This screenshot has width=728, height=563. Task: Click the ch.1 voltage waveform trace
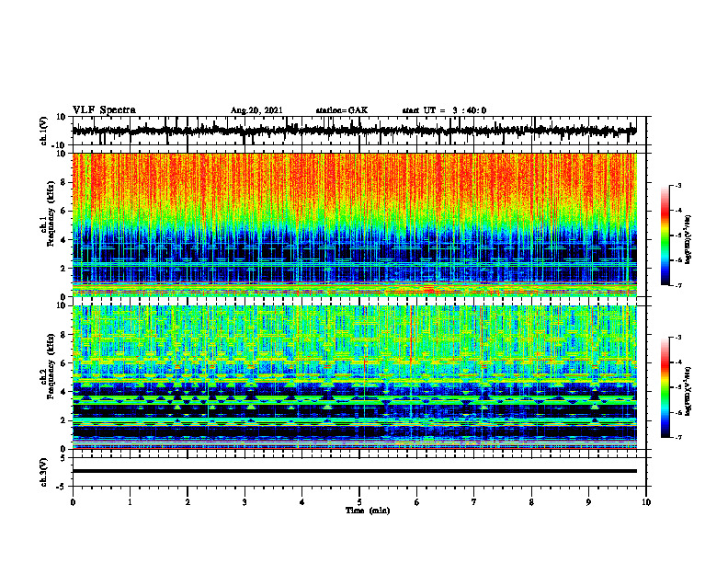pos(354,131)
